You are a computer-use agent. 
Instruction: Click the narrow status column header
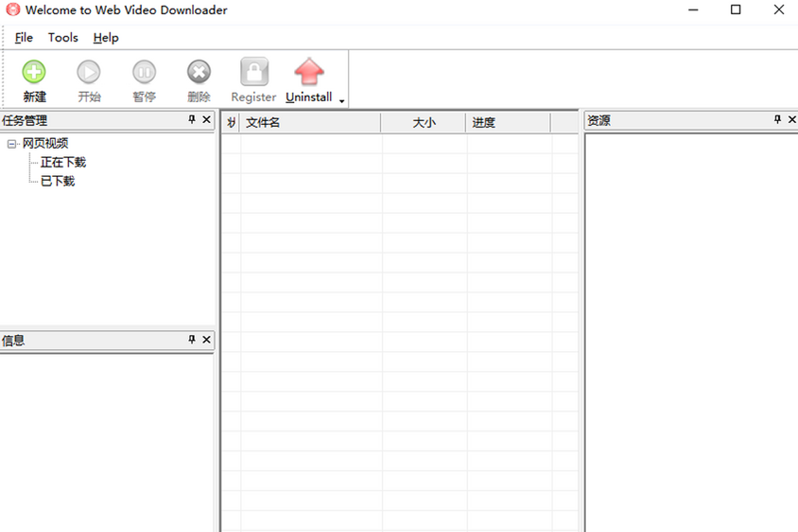tap(231, 122)
